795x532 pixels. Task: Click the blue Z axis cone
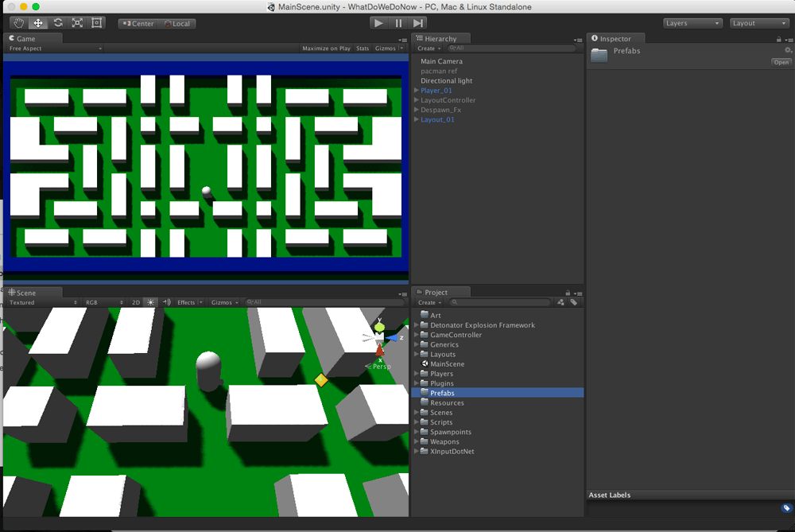pos(392,338)
